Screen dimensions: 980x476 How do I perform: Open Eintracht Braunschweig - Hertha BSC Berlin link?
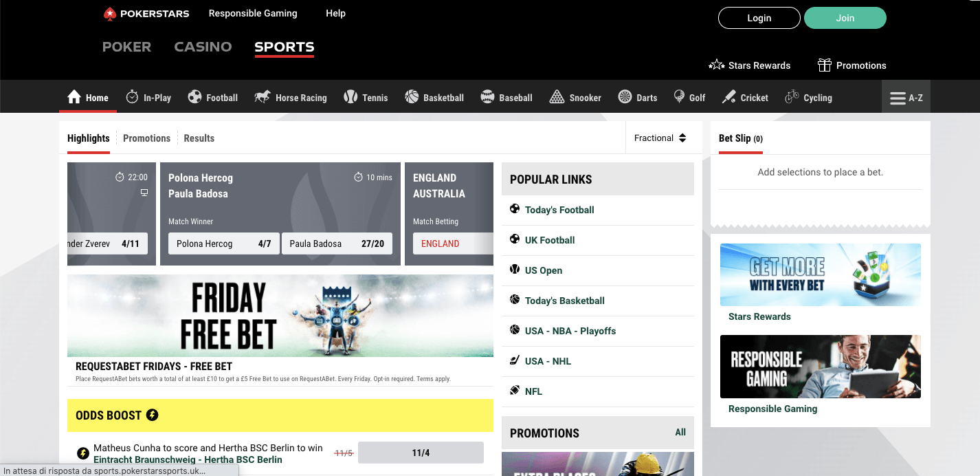pyautogui.click(x=188, y=459)
